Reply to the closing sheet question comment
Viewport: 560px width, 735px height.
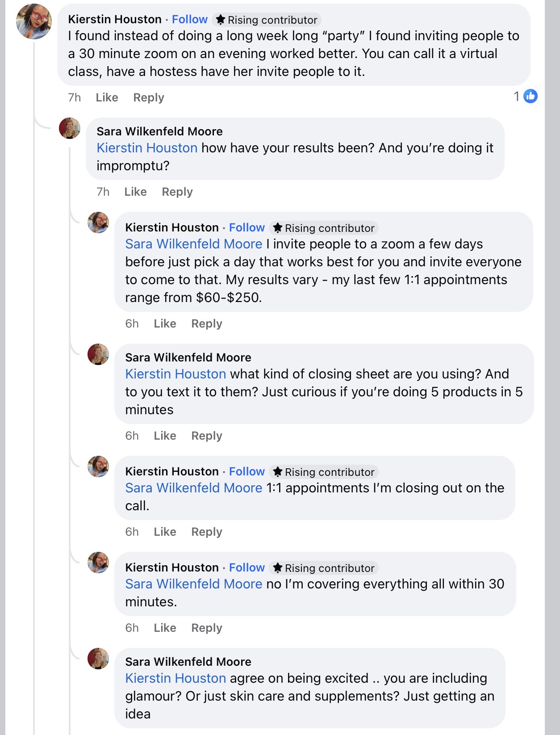[x=206, y=436]
